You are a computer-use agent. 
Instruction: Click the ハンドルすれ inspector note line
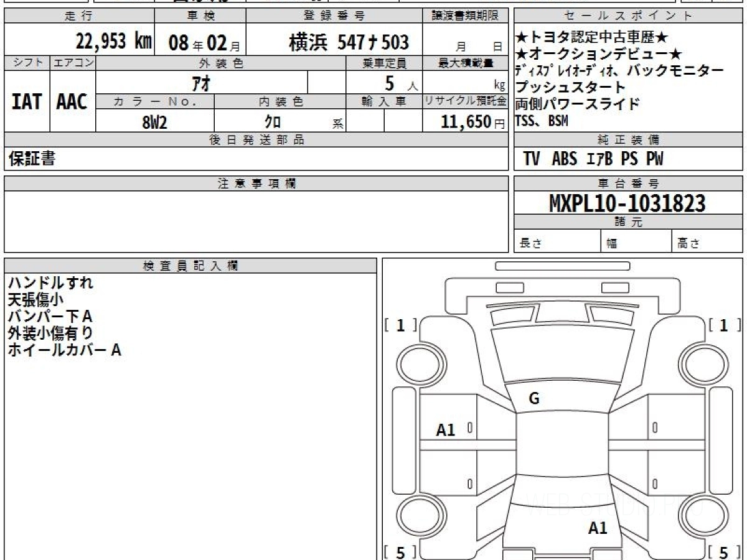pos(50,282)
